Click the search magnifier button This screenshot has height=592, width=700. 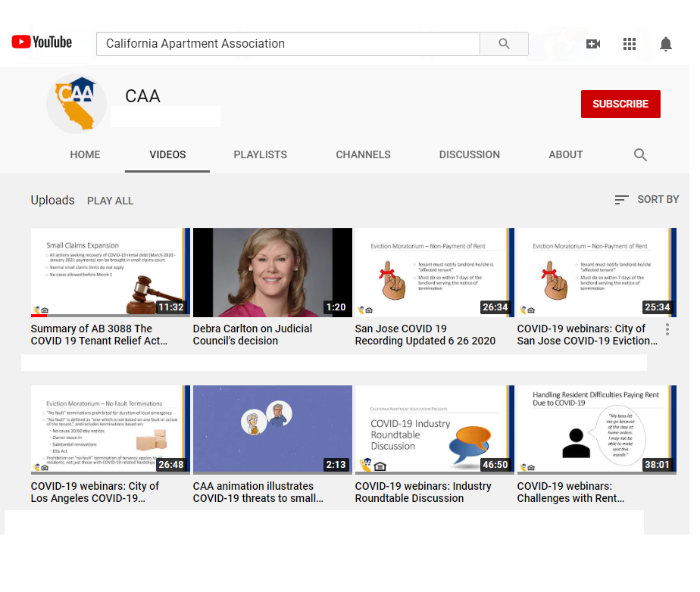(504, 44)
